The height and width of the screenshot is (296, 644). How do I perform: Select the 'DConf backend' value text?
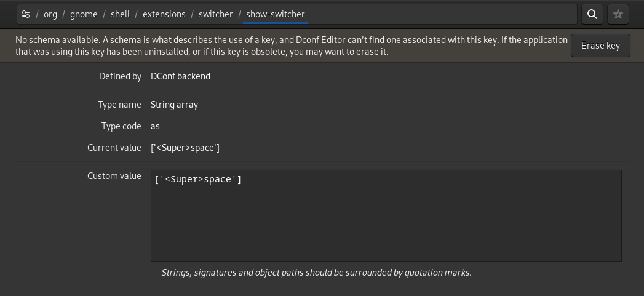pyautogui.click(x=180, y=76)
